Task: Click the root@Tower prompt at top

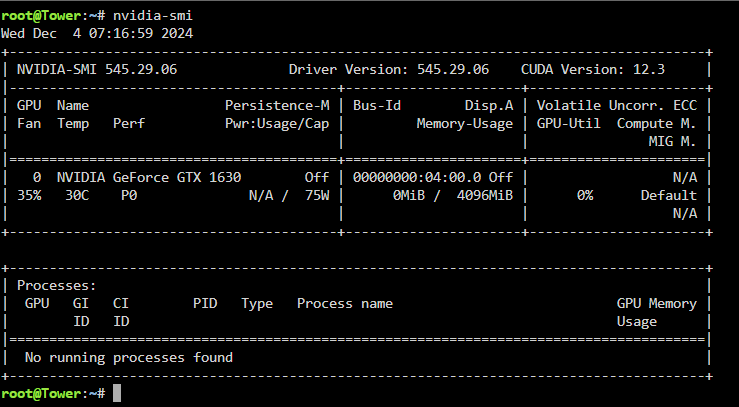Action: pos(41,16)
